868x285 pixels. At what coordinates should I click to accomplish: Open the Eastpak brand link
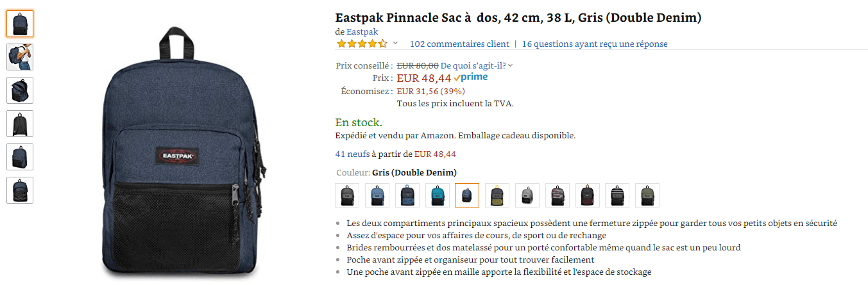pos(362,31)
